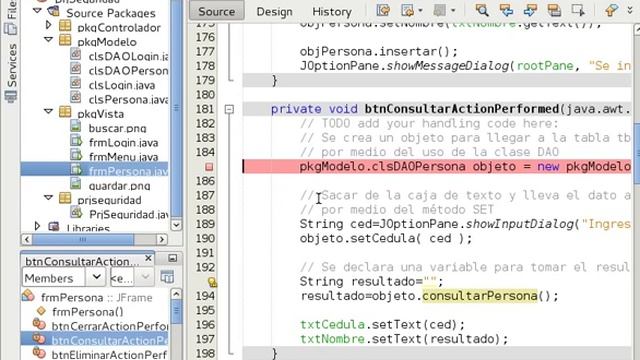640x360 pixels.
Task: Select btnCerrarActionPerformed member
Action: (109, 327)
